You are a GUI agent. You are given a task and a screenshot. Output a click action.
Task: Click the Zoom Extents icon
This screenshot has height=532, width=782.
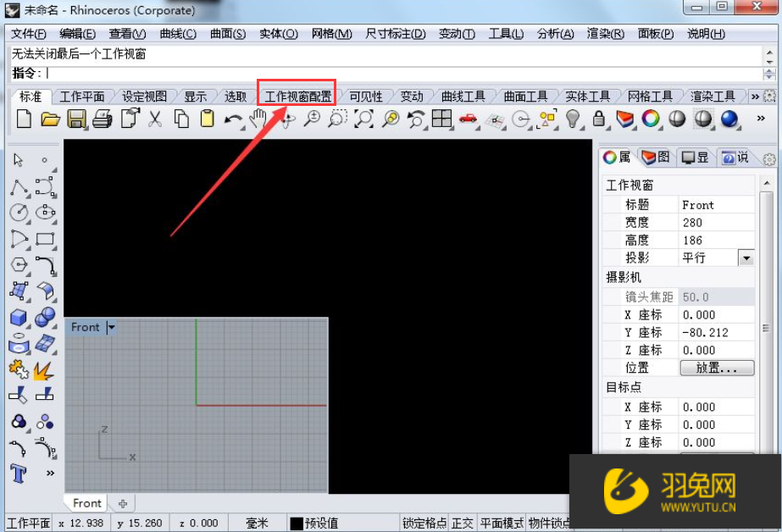pos(363,119)
